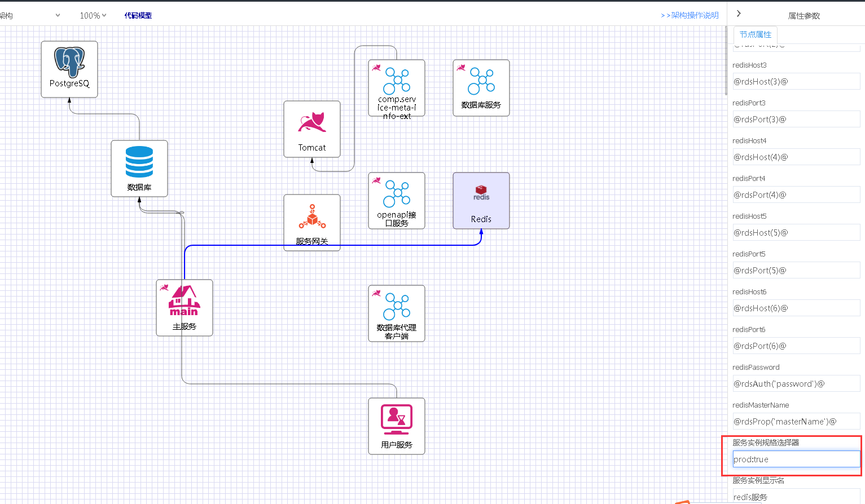Open the 100% zoom level dropdown

pos(93,16)
